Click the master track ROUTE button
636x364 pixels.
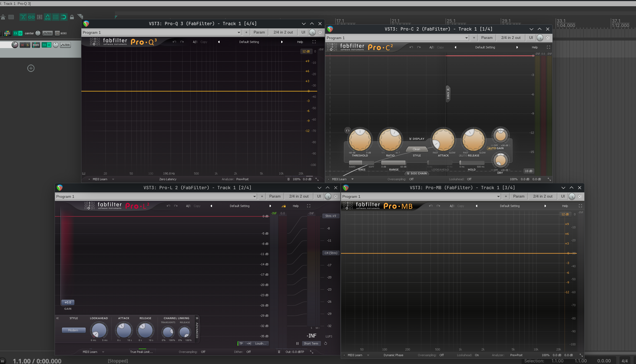point(7,33)
